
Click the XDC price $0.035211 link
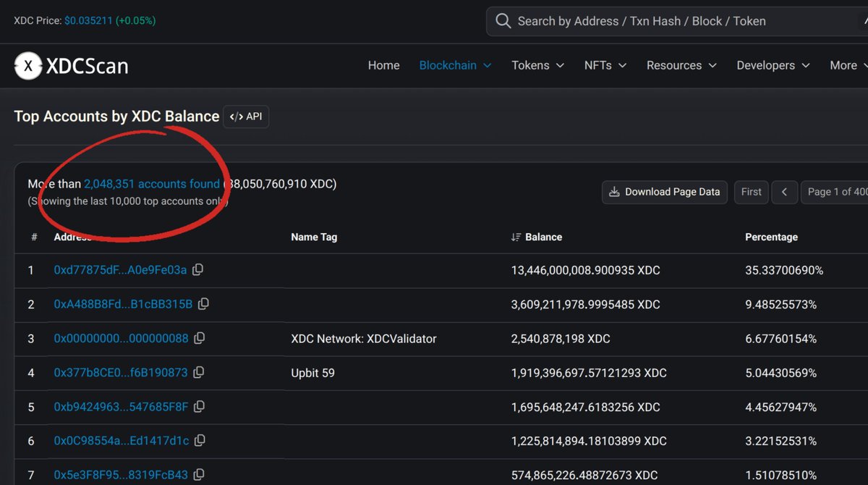88,20
